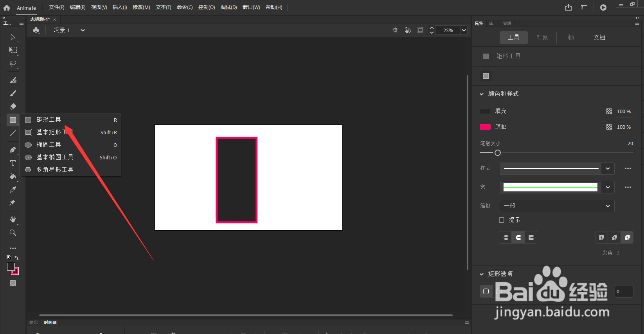
Task: Select the Lasso tool
Action: point(13,63)
